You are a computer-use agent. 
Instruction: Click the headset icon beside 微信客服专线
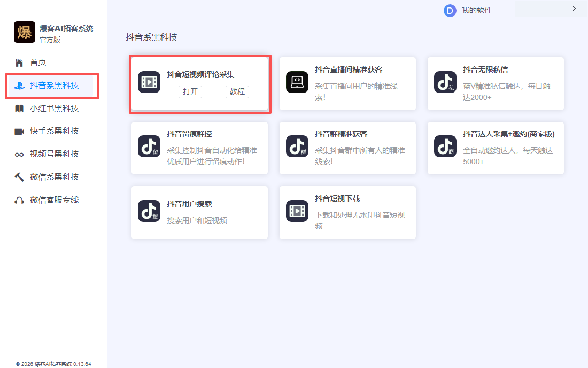tap(19, 201)
